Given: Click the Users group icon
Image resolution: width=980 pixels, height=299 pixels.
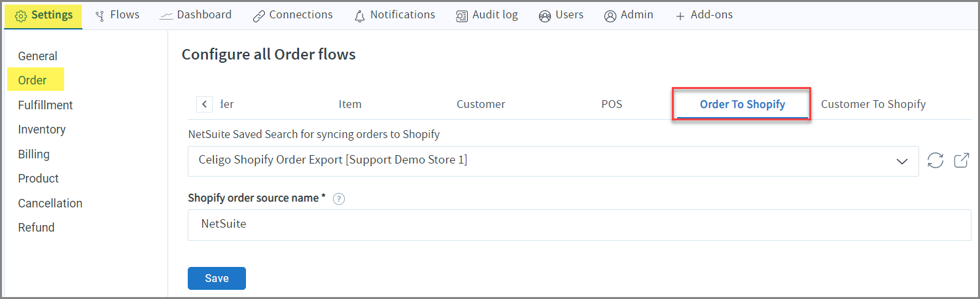Looking at the screenshot, I should click(545, 16).
